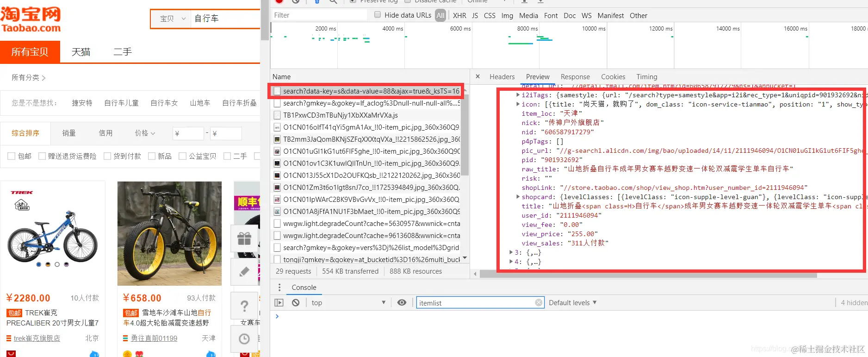Click image icon of O1CN01A8jFfA1NU1F3bMaet request
868x357 pixels.
point(277,212)
